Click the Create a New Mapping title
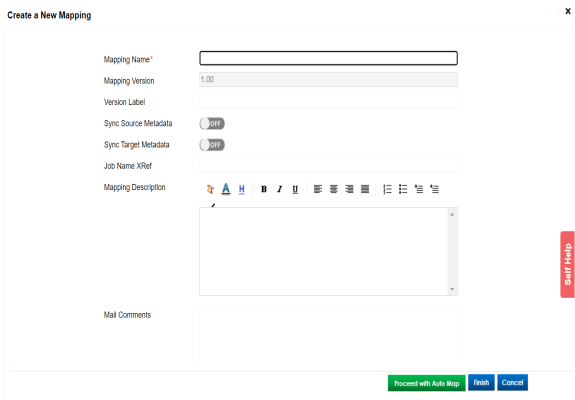The image size is (575, 400). point(49,15)
